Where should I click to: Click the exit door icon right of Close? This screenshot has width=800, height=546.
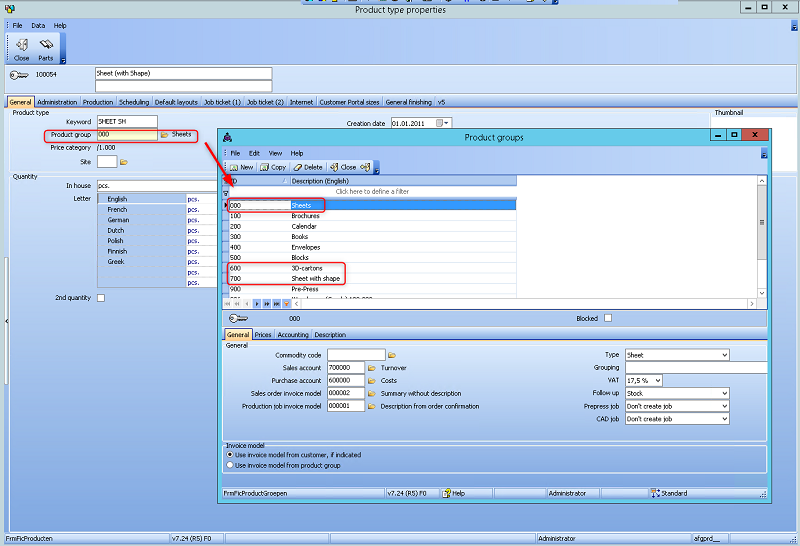[x=365, y=167]
